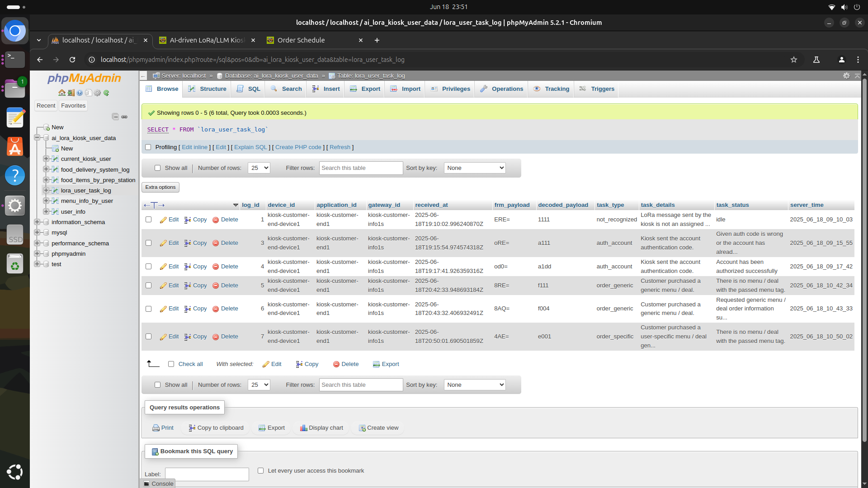Enable the Profiling checkbox
The height and width of the screenshot is (488, 868).
(x=148, y=147)
